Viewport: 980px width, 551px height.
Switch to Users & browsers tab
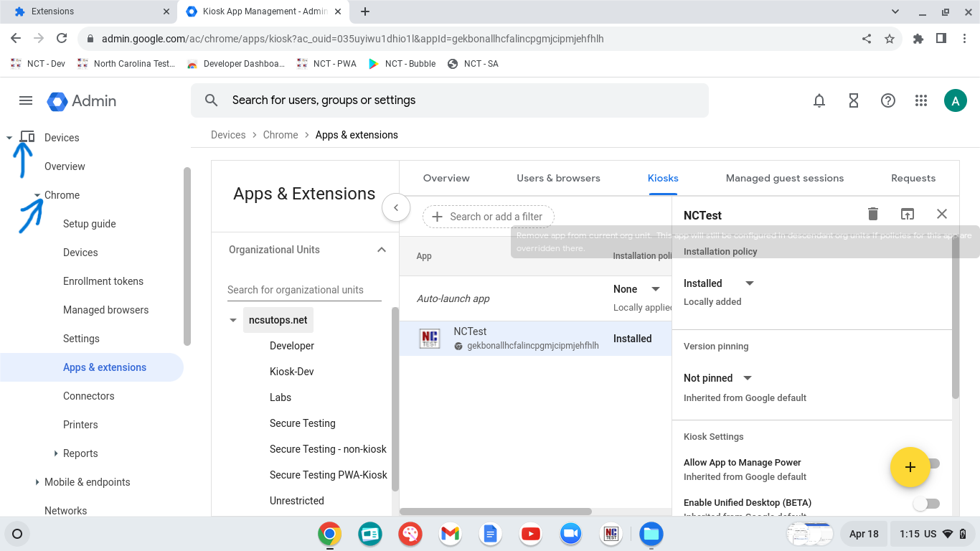(x=558, y=178)
